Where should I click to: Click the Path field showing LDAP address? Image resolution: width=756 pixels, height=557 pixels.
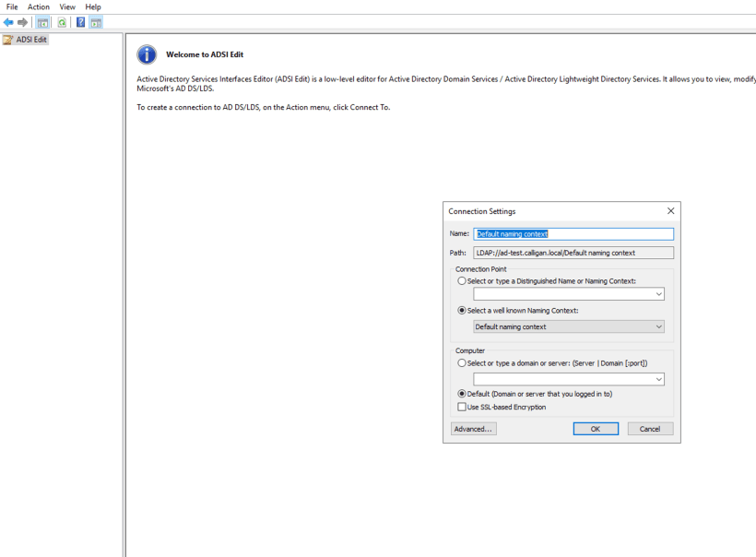point(573,253)
